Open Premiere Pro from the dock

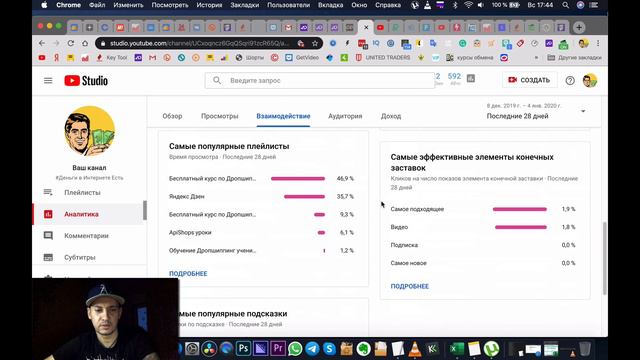point(278,349)
